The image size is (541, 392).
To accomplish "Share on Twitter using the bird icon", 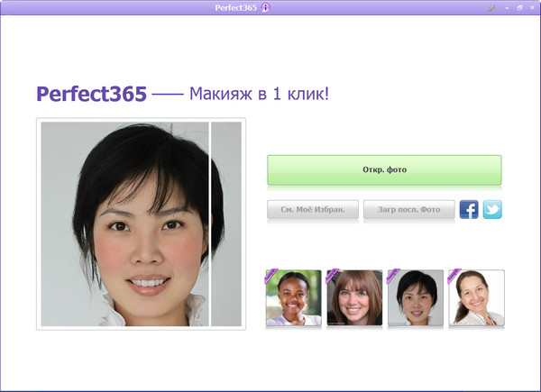I will click(492, 209).
